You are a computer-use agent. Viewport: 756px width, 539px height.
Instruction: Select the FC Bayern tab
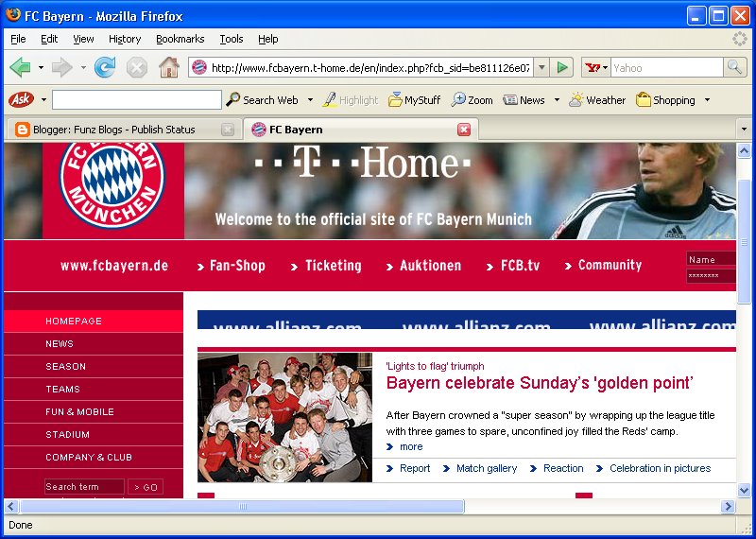[361, 130]
